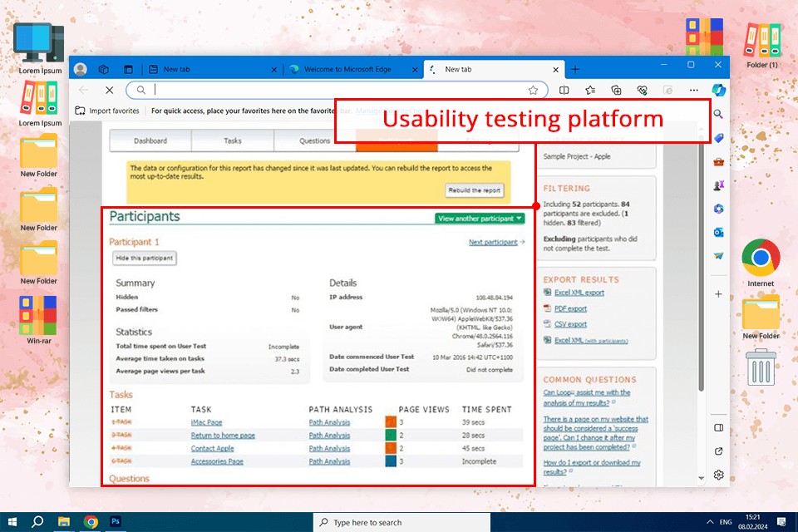This screenshot has height=532, width=798.
Task: Click the sidebar add plus icon
Action: point(718,293)
